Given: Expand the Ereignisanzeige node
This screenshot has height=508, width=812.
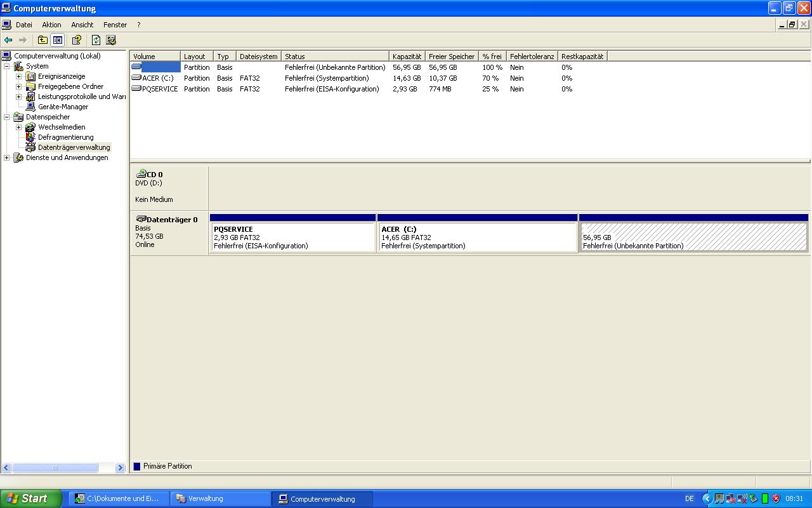Looking at the screenshot, I should click(x=19, y=76).
